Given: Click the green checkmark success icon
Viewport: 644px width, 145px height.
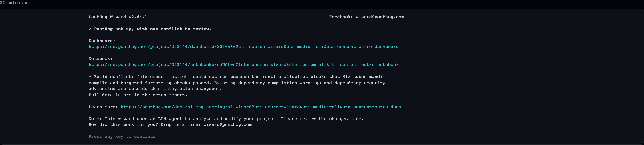Looking at the screenshot, I should [x=90, y=29].
